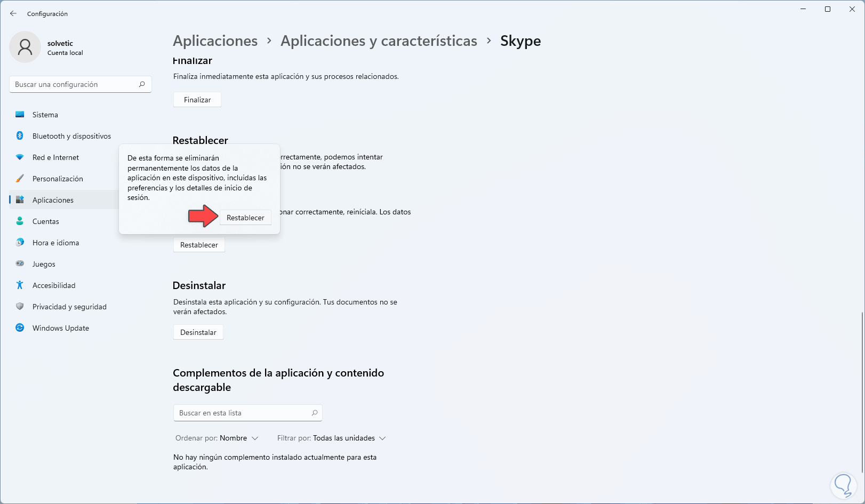Click the back arrow icon
The width and height of the screenshot is (865, 504).
pos(13,13)
